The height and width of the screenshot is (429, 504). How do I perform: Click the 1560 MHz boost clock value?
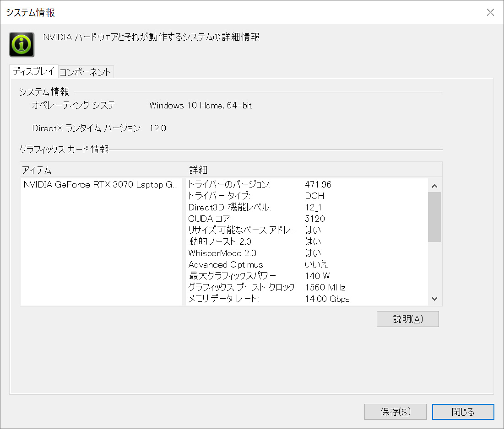coord(325,287)
